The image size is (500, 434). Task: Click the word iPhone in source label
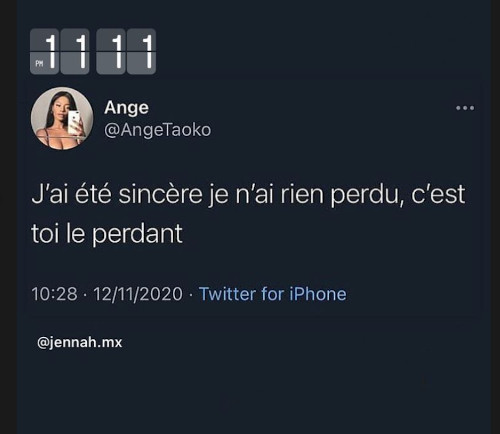tap(318, 294)
